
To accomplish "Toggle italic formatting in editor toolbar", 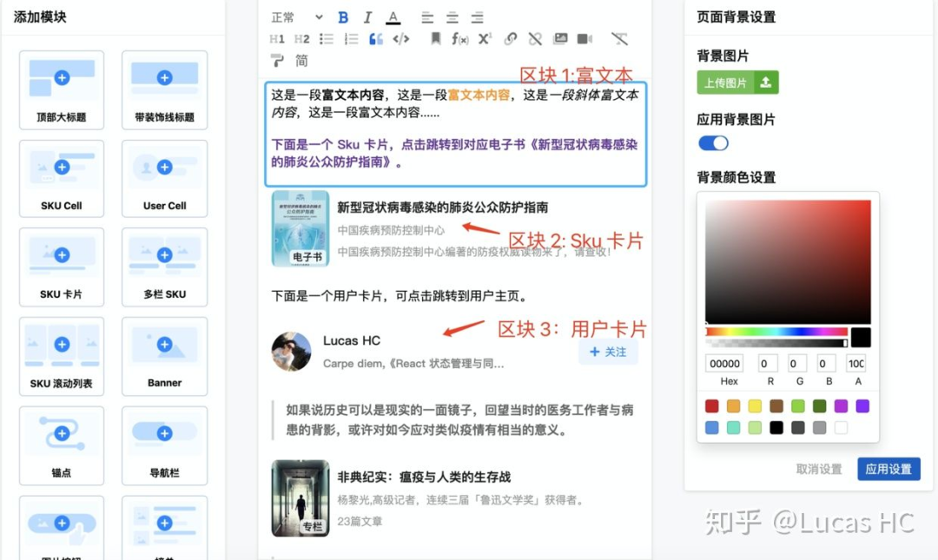I will coord(367,17).
